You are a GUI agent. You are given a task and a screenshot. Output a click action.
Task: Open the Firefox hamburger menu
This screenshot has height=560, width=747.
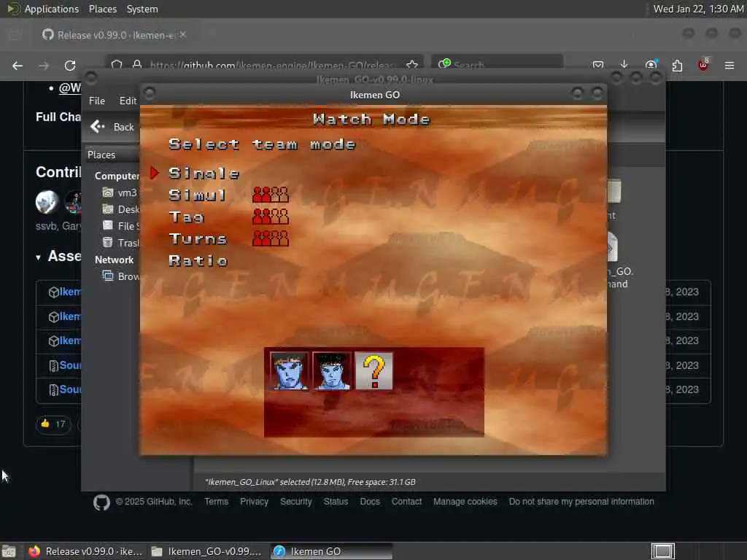click(x=729, y=65)
